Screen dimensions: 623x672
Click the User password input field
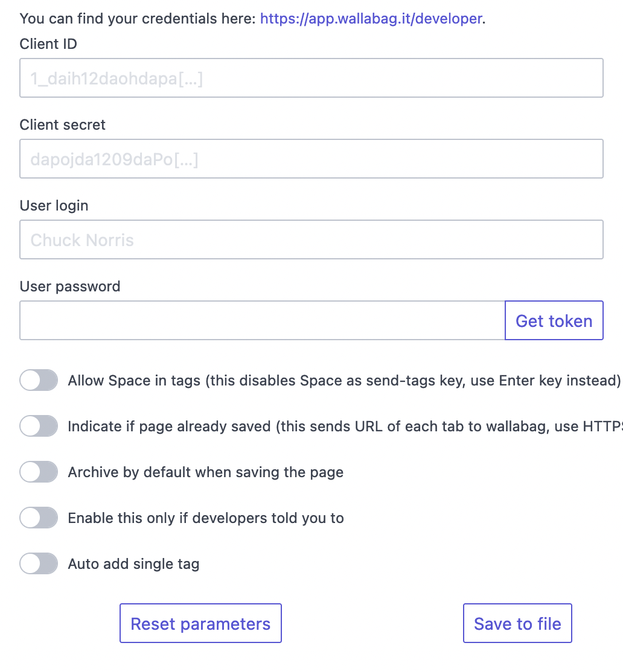tap(262, 321)
